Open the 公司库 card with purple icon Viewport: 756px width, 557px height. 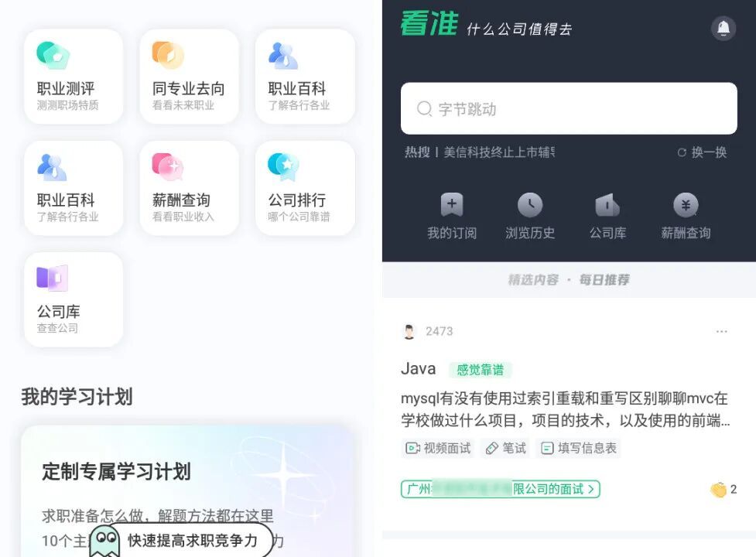coord(74,299)
